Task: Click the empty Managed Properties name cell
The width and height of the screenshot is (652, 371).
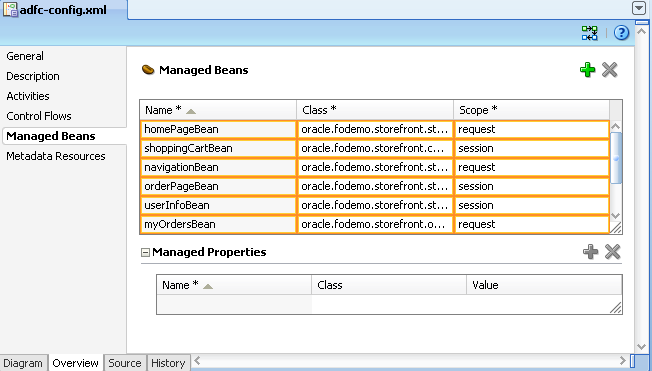Action: (x=234, y=304)
